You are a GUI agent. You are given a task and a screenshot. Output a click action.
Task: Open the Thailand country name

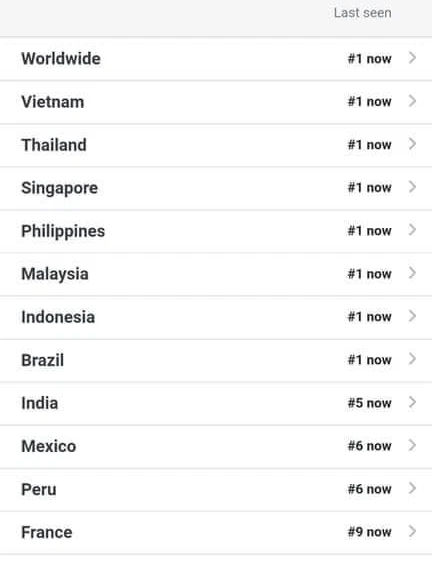pos(54,145)
